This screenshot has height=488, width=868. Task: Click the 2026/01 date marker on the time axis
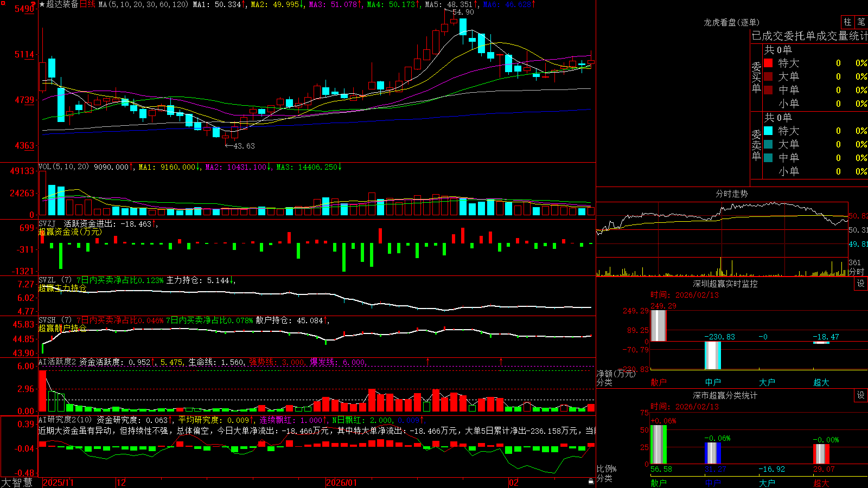[342, 483]
